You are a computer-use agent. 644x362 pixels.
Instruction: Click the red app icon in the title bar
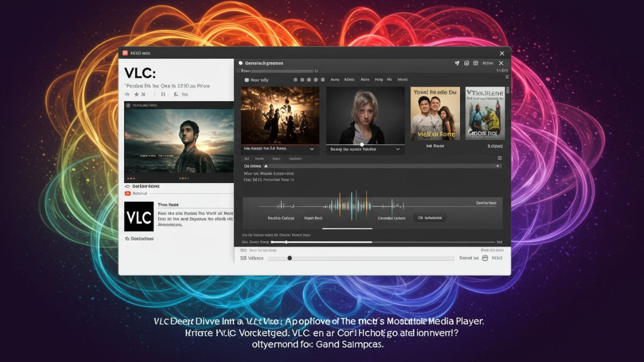coord(125,53)
